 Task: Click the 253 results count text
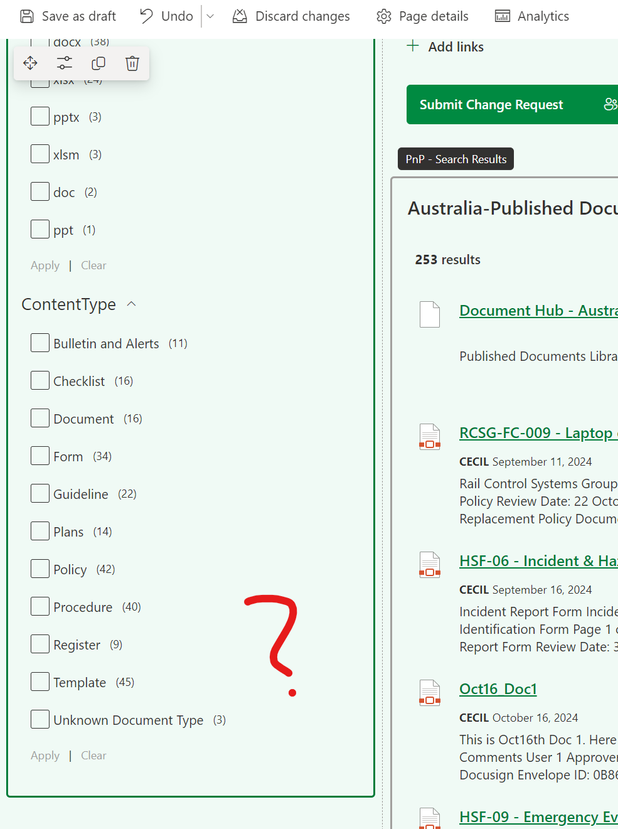tap(448, 260)
